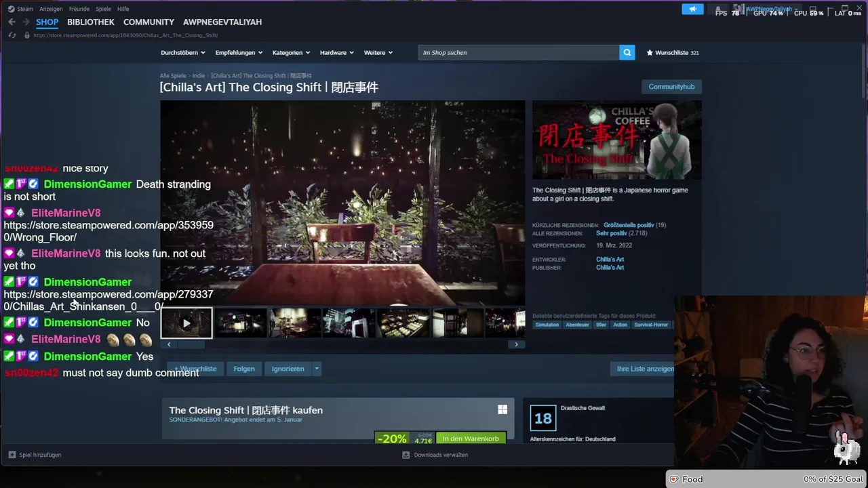The width and height of the screenshot is (868, 488).
Task: Switch to the BIBLIOTHEK tab
Action: (x=91, y=22)
